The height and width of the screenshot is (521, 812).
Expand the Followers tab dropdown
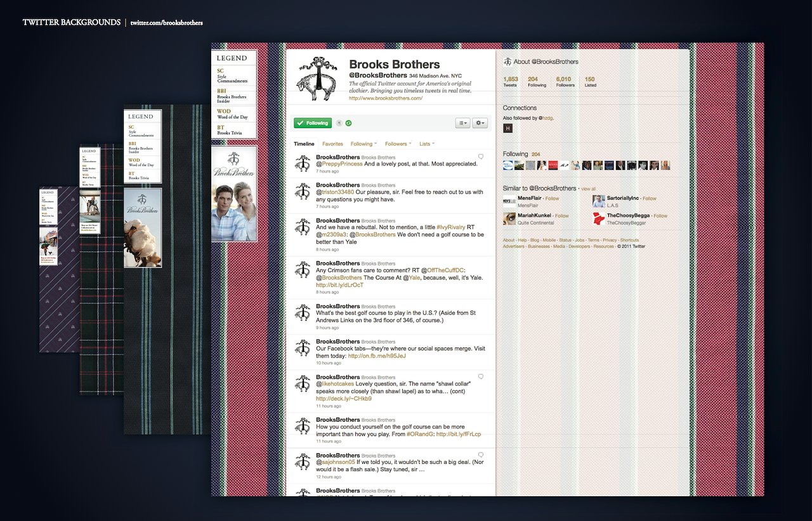(x=398, y=144)
